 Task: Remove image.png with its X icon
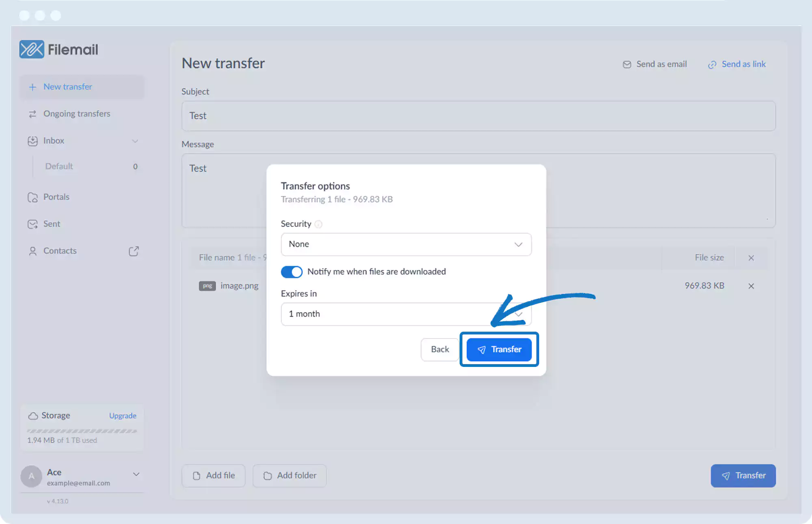coord(751,286)
